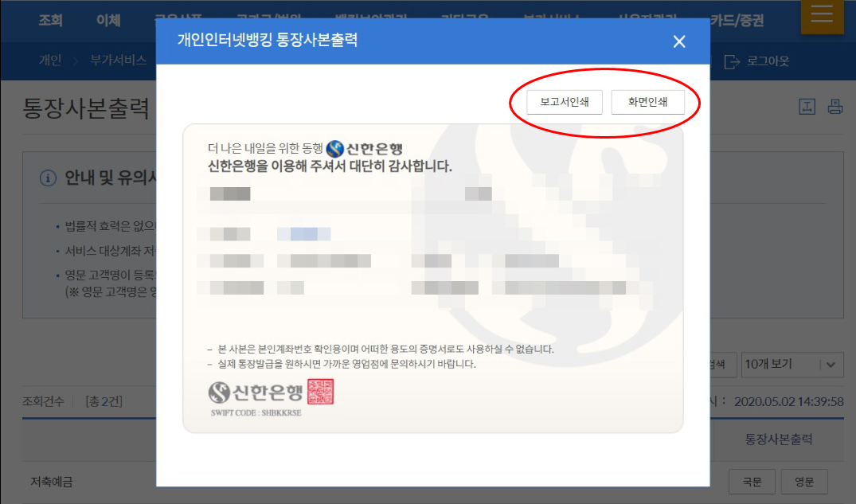Click the 로그아웃 link

(x=768, y=61)
